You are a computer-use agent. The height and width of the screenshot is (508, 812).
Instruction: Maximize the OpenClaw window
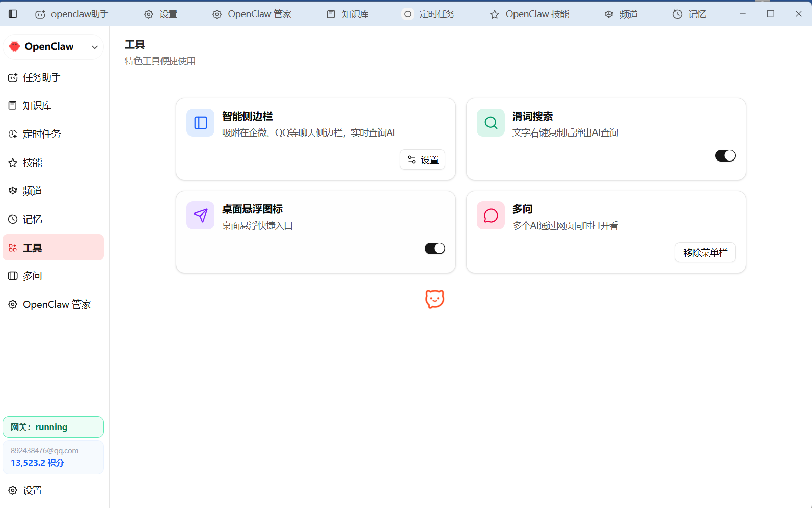[771, 14]
